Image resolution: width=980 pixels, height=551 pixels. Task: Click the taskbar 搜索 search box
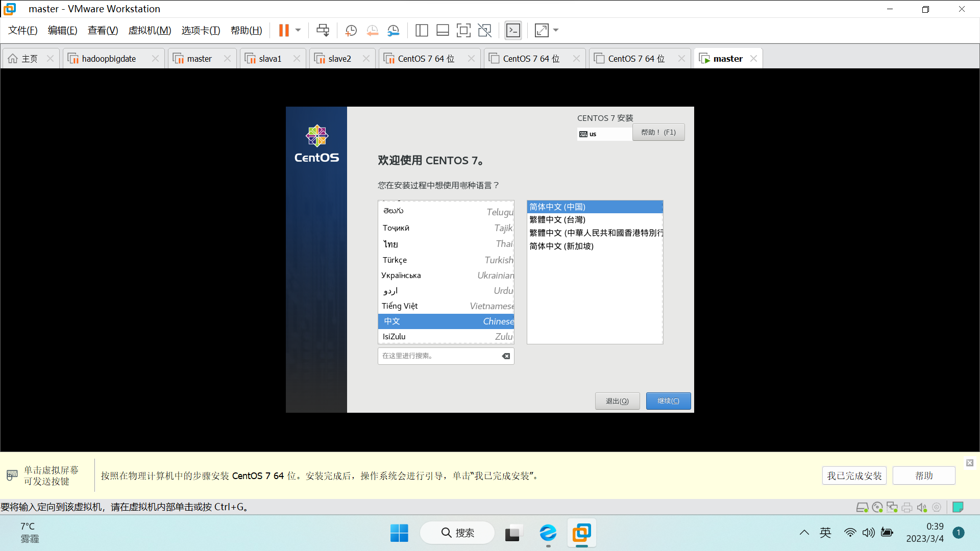pyautogui.click(x=457, y=533)
